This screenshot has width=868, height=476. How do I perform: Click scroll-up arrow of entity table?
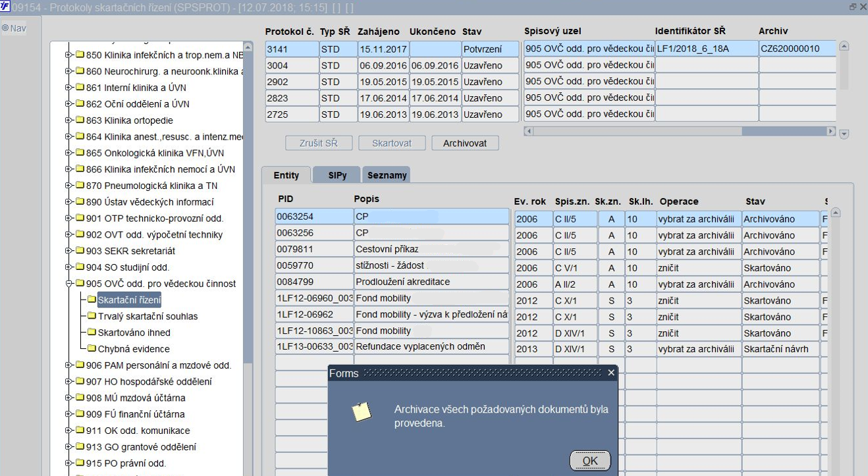pos(836,213)
